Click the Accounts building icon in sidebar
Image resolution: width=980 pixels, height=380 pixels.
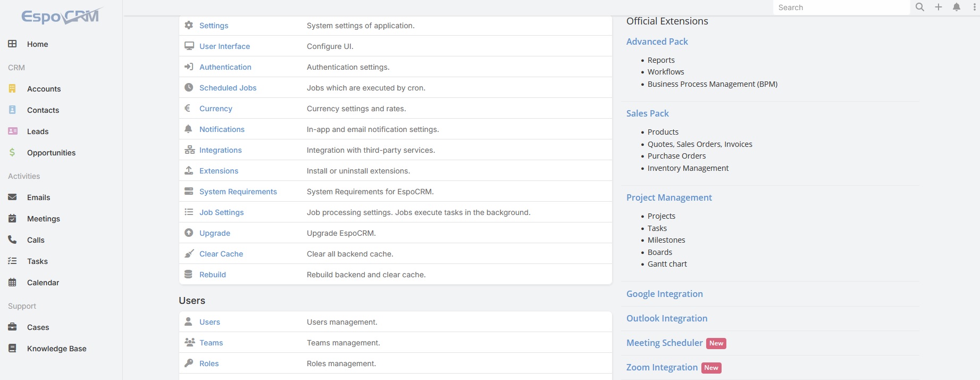(x=12, y=88)
